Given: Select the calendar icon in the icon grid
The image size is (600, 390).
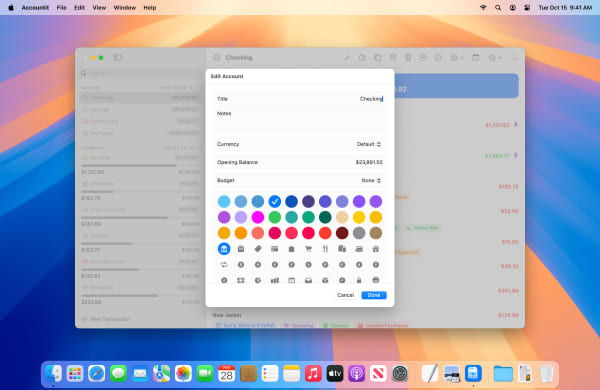Looking at the screenshot, I should (292, 280).
